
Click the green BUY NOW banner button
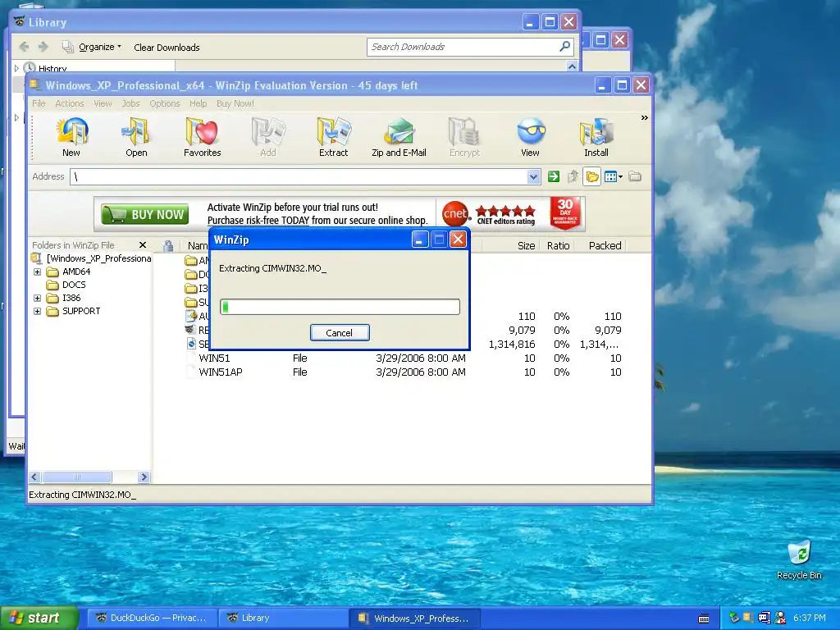pyautogui.click(x=144, y=214)
